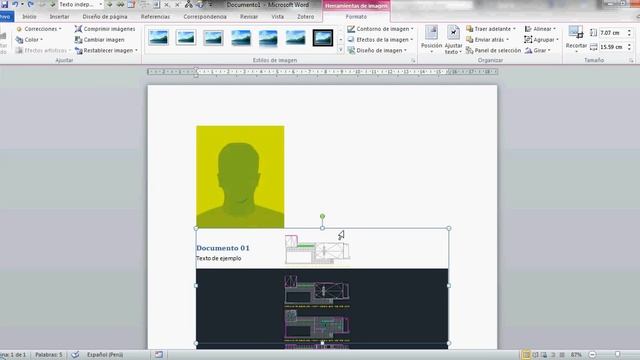The width and height of the screenshot is (640, 360).
Task: Edit the image height field 7.07 cm
Action: tap(611, 33)
